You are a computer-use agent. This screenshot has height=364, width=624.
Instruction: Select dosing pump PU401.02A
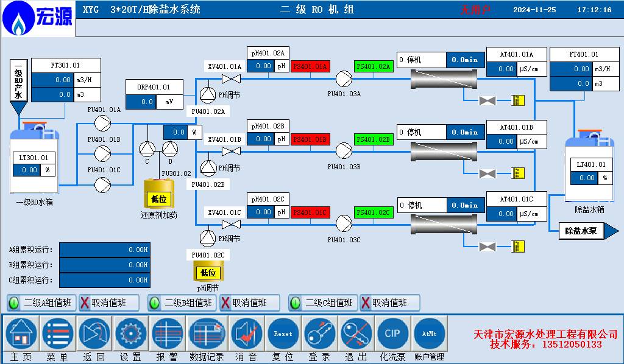tap(208, 94)
